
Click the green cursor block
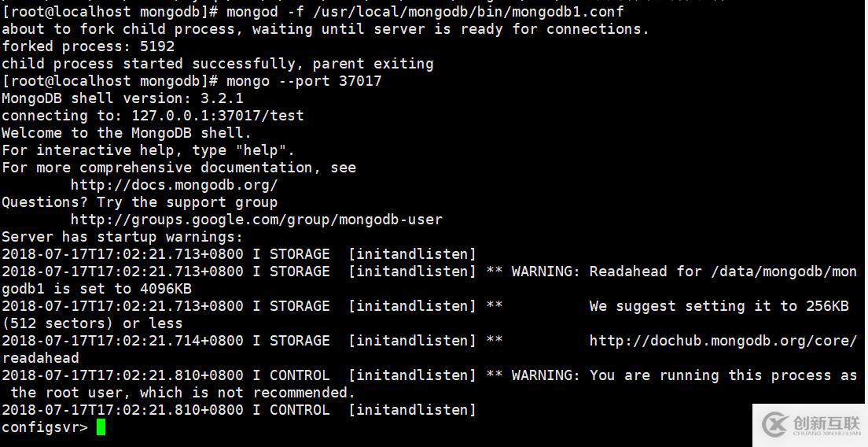[101, 427]
